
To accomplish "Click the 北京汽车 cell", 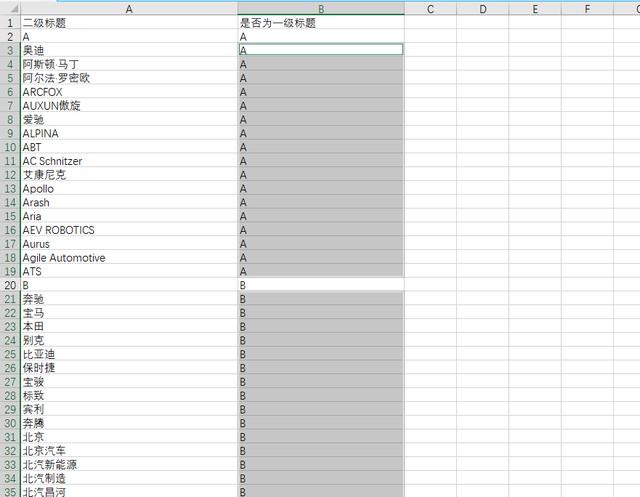I will point(129,451).
